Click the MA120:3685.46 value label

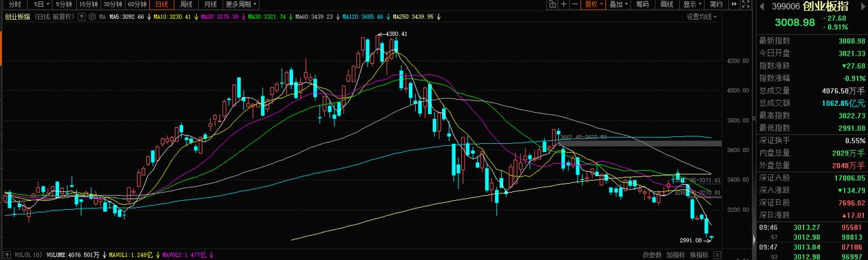(x=363, y=16)
